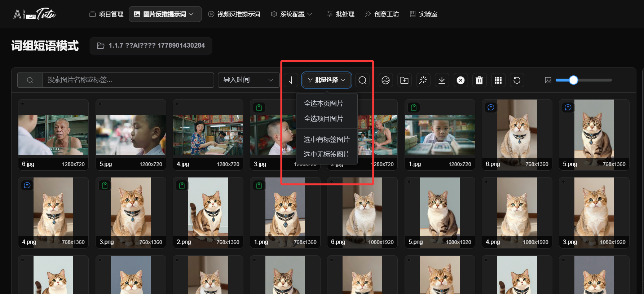Open 项目管理 in the top navigation
Image resolution: width=644 pixels, height=294 pixels.
click(x=106, y=14)
